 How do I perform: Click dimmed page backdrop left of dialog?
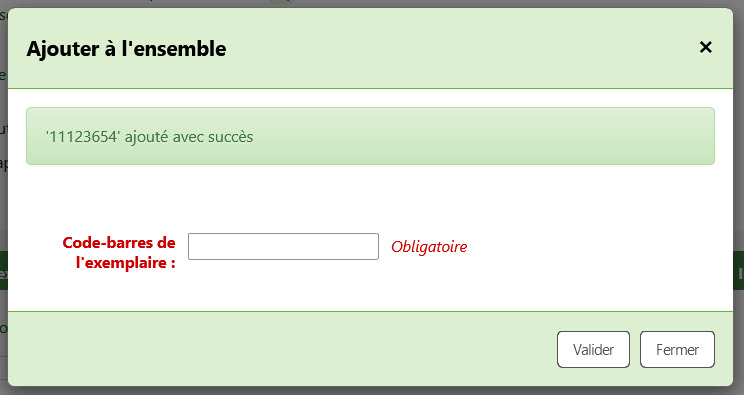point(3,199)
